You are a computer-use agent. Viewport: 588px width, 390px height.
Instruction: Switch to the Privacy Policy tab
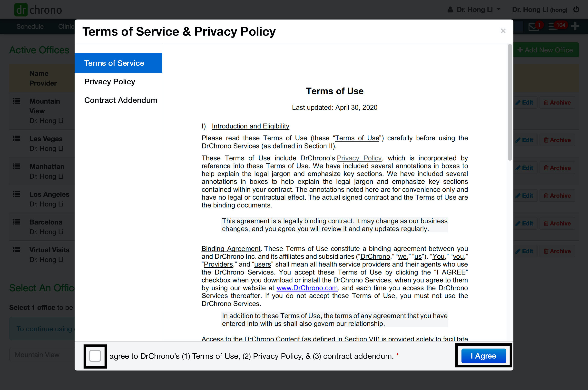click(110, 81)
